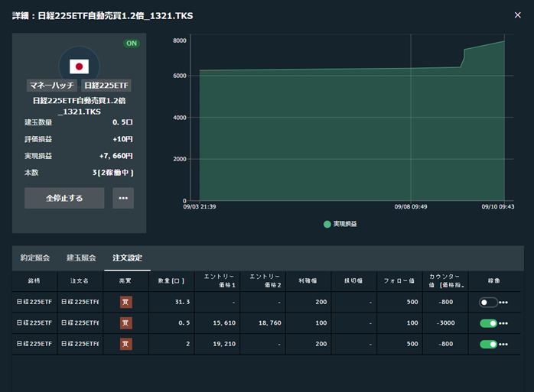Click the buy icon in the 0.5 quantity row
The image size is (534, 392).
[x=126, y=323]
